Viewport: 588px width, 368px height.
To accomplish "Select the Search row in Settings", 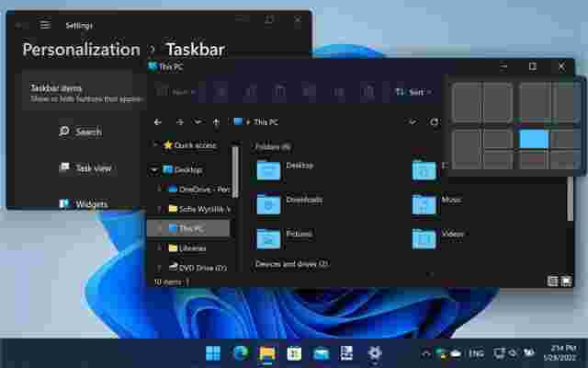I will click(x=80, y=132).
